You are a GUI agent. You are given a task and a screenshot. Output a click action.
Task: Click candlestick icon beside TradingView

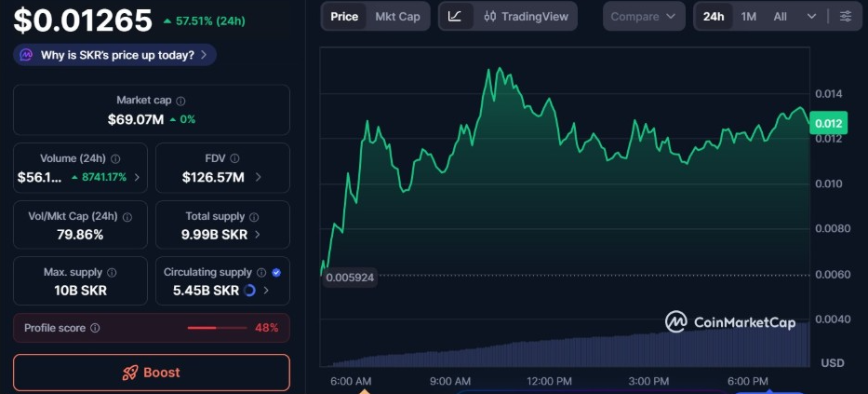point(490,17)
